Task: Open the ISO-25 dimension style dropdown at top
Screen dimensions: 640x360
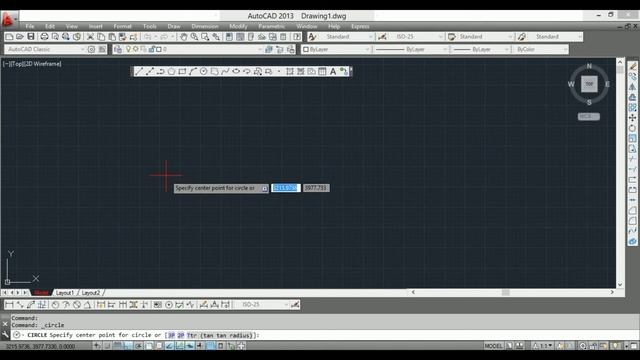Action: [x=416, y=37]
